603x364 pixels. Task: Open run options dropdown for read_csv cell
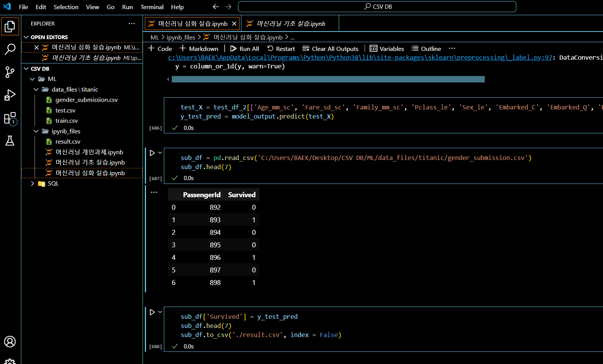click(x=160, y=153)
